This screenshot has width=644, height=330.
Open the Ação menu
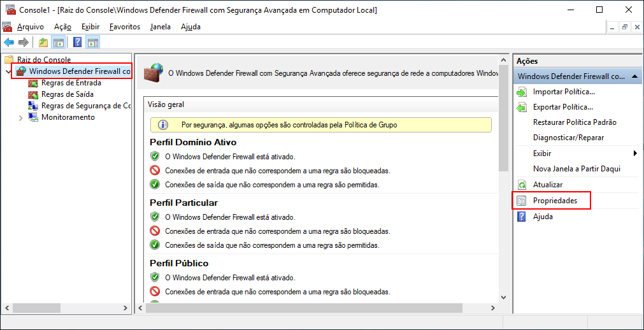[x=63, y=27]
